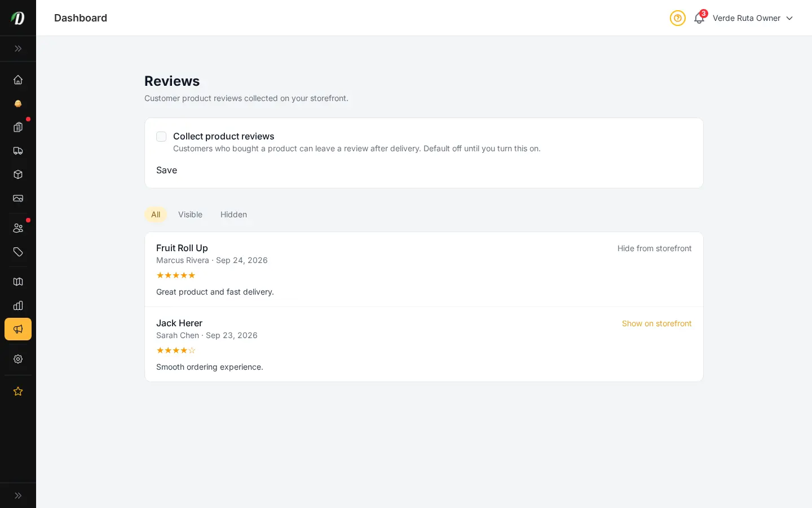
Task: Expand sidebar using bottom double-chevron
Action: click(18, 496)
